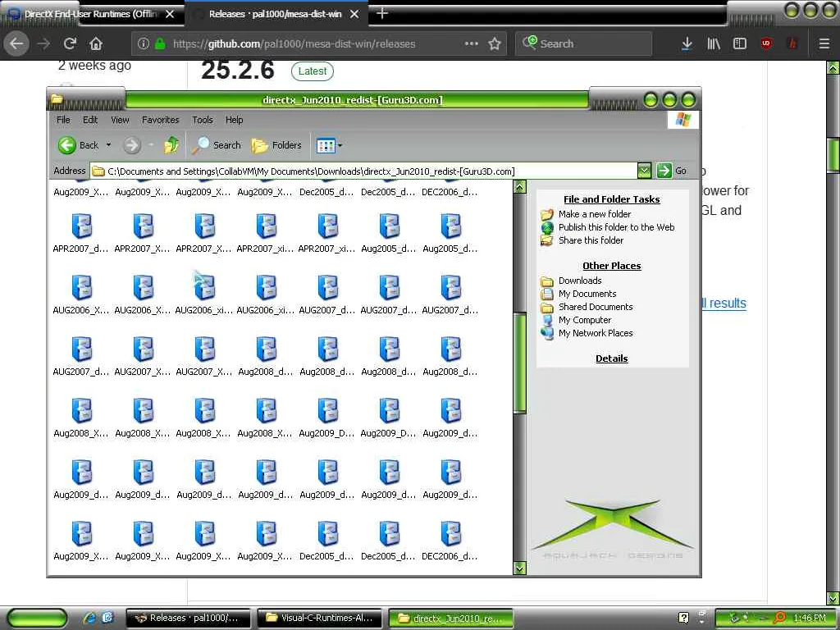Click the red 'h' extension icon
This screenshot has height=630, width=840.
[792, 43]
